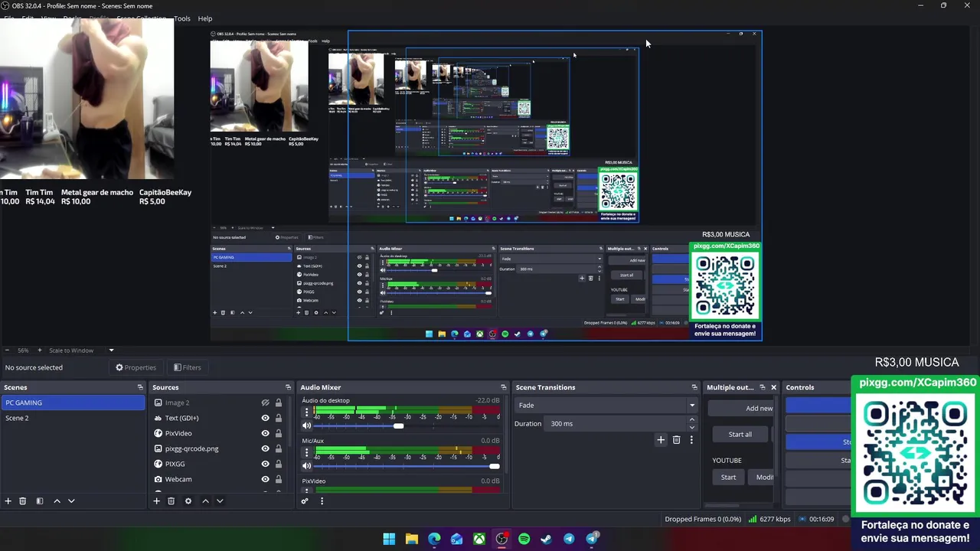The width and height of the screenshot is (980, 551).
Task: Add a scene transition with plus icon
Action: 661,439
